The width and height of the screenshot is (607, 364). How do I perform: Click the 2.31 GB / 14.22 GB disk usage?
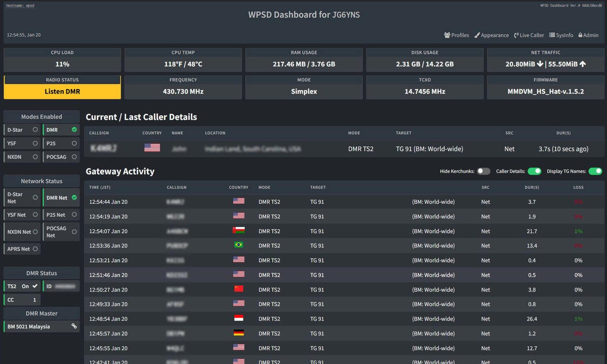point(425,64)
